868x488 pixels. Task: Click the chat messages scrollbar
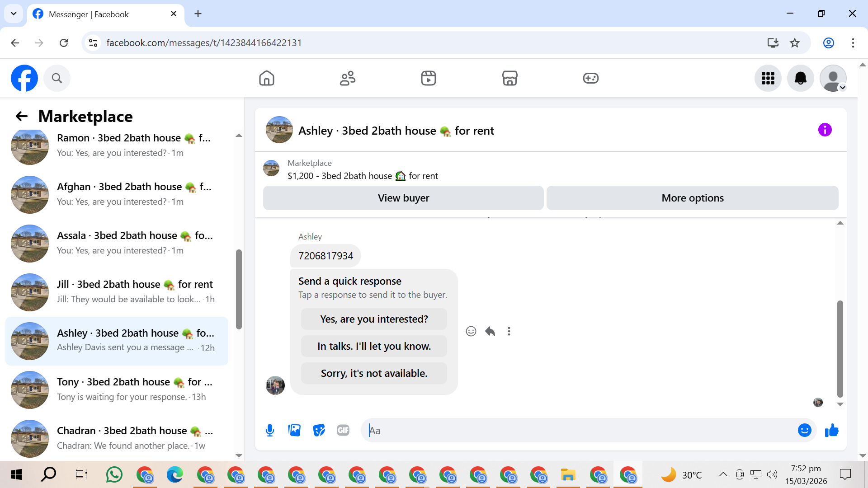[x=840, y=349]
